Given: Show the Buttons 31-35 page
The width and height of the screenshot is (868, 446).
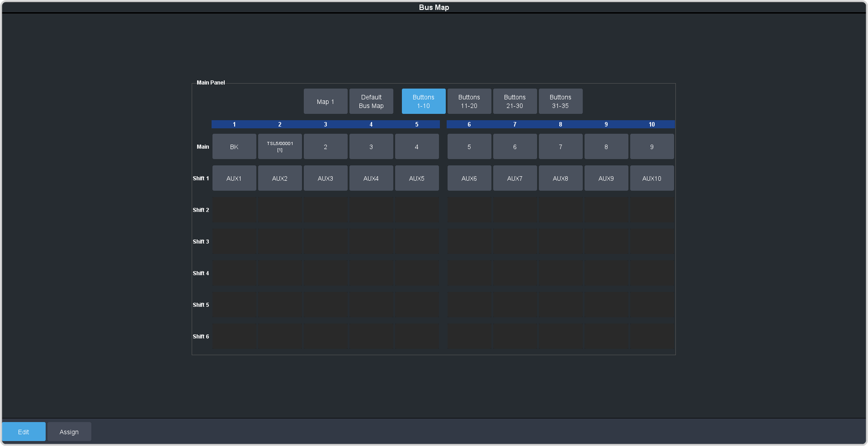Looking at the screenshot, I should 561,101.
